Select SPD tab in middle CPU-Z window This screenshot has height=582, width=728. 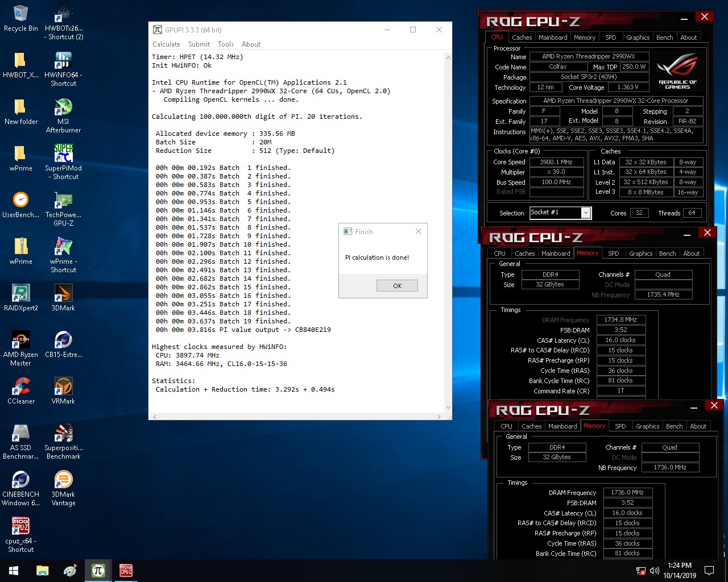tap(614, 253)
